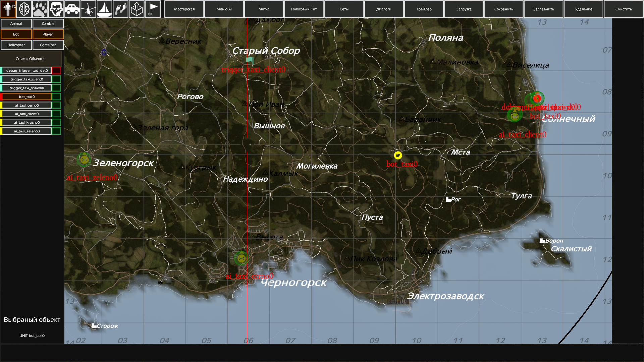Toggle red box beside debag_trigger_taxi_del0
The height and width of the screenshot is (362, 644).
click(x=56, y=70)
